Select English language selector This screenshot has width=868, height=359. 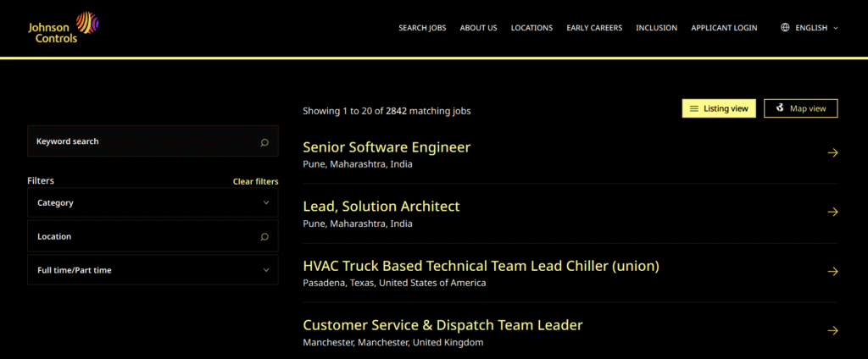pos(810,28)
